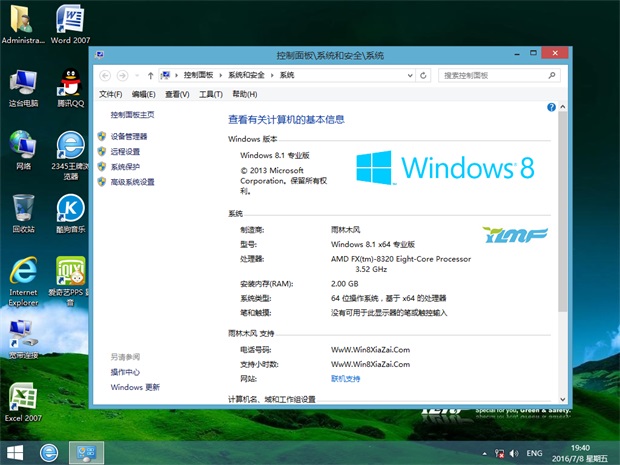The width and height of the screenshot is (620, 465).
Task: Open the 文件(F) menu
Action: (110, 94)
